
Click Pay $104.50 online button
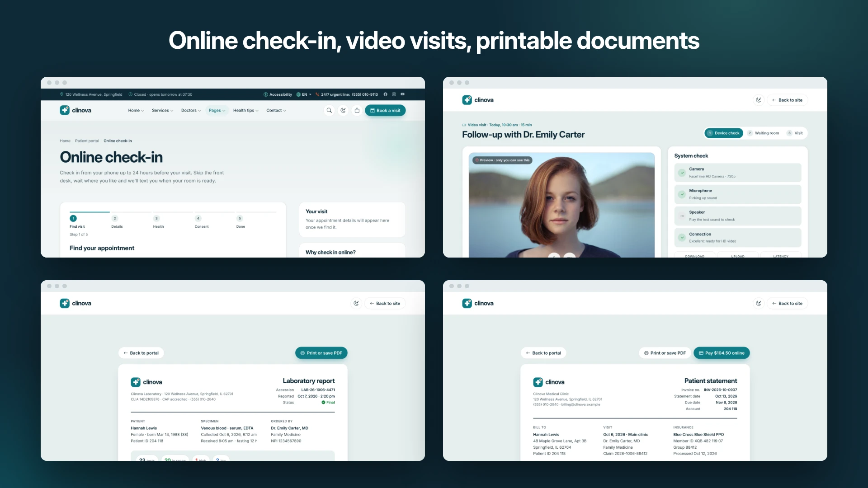[x=722, y=353]
